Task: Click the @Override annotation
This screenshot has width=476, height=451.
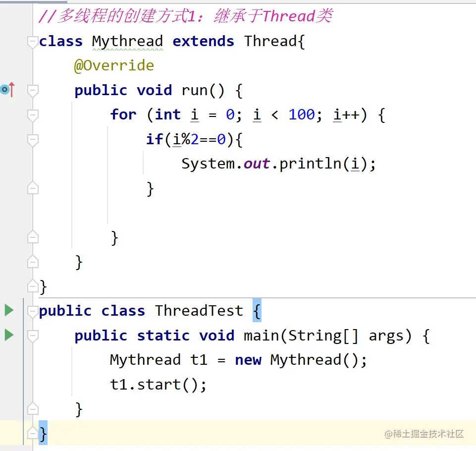Action: tap(114, 65)
